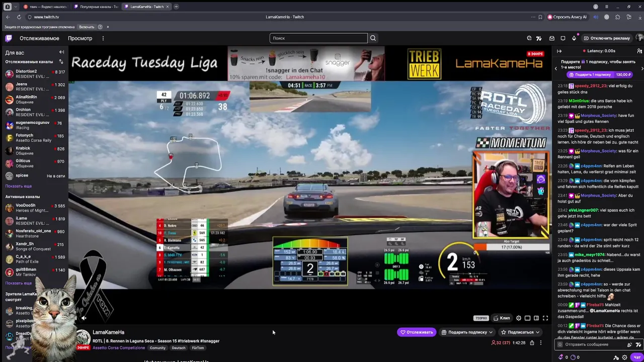
Task: Open the Twitch home logo
Action: (9, 38)
